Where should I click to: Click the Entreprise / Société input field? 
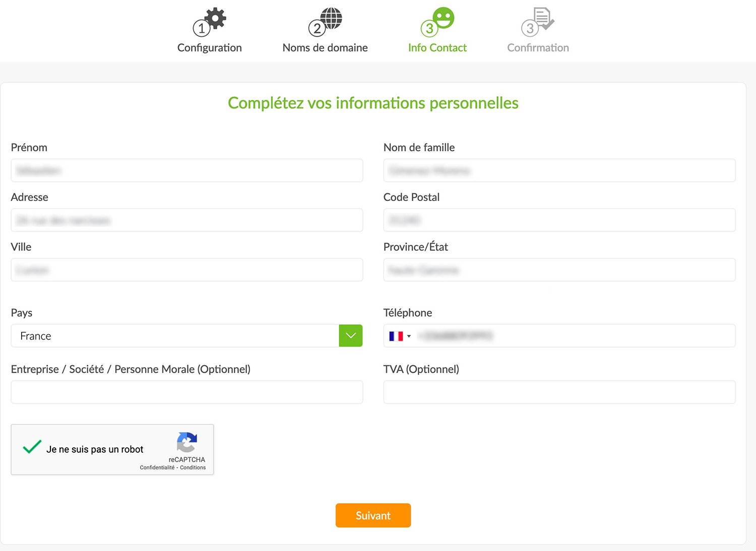tap(187, 392)
